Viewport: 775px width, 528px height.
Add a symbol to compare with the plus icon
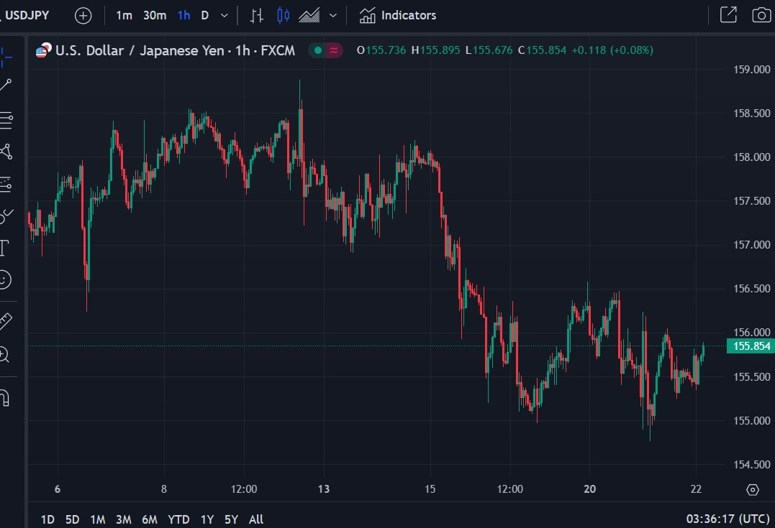tap(83, 16)
